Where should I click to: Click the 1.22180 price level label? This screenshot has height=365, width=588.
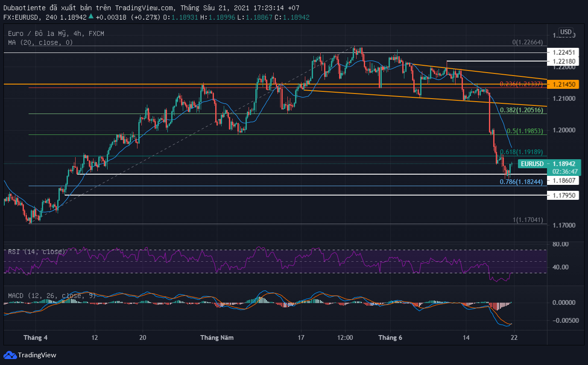coord(564,61)
